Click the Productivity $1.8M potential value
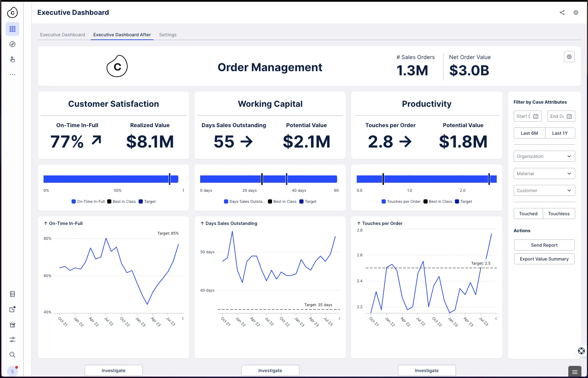This screenshot has height=378, width=588. 463,142
